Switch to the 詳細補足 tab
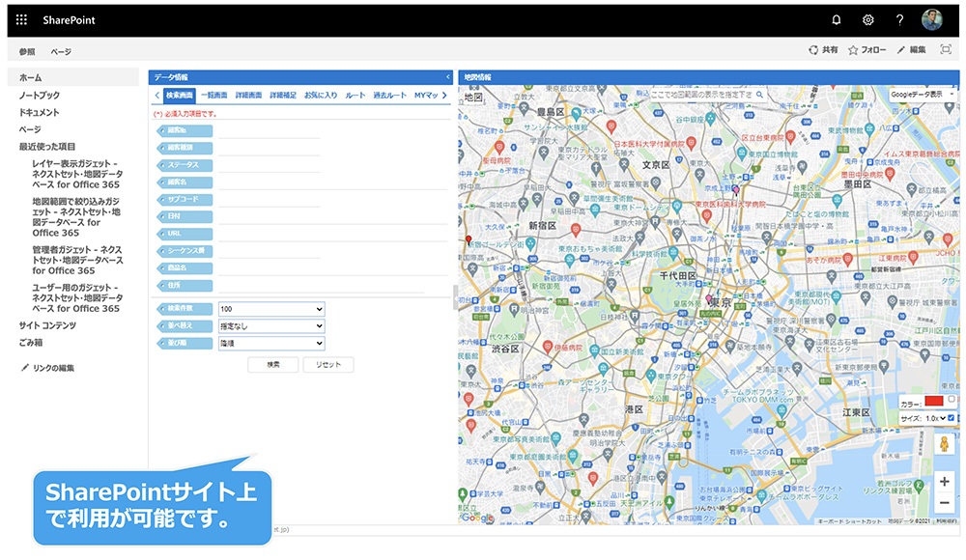Image resolution: width=966 pixels, height=560 pixels. [283, 95]
